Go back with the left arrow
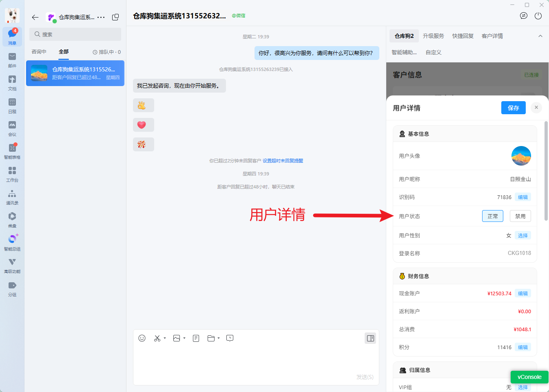Screen dimensions: 549x392 (35, 17)
